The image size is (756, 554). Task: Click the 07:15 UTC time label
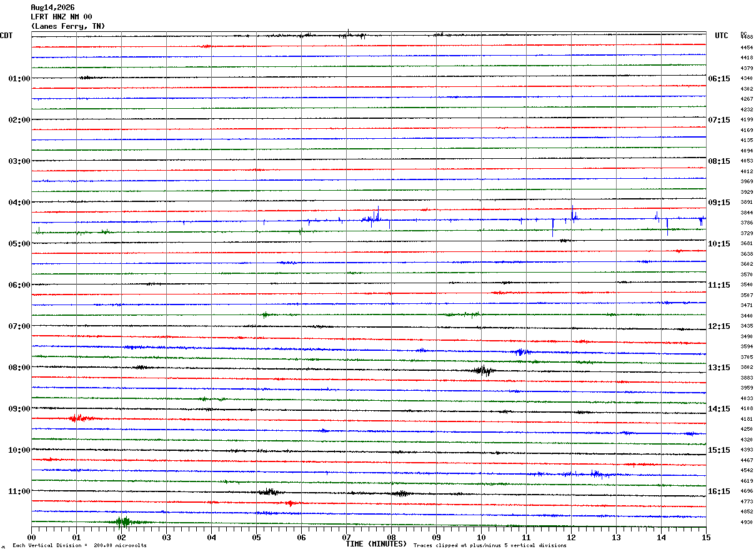pos(719,120)
